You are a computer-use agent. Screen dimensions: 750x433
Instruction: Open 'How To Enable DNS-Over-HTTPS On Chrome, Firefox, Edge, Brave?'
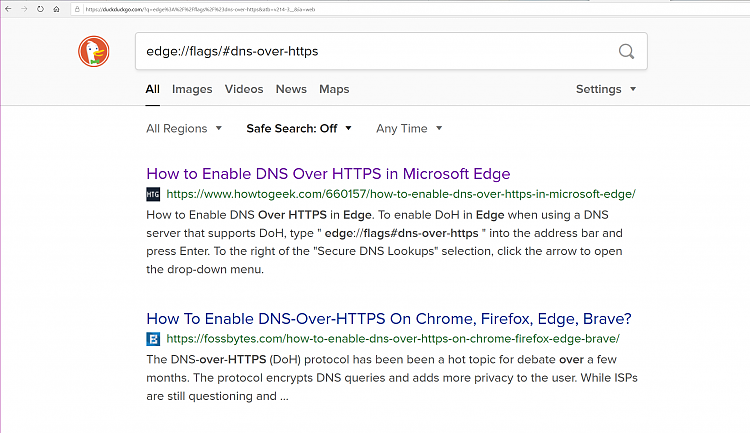click(389, 319)
